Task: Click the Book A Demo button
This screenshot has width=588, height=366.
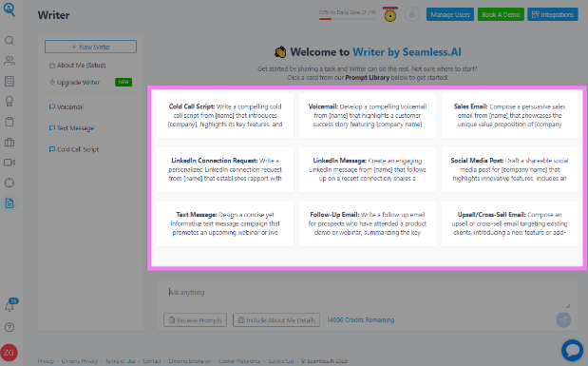Action: (501, 14)
